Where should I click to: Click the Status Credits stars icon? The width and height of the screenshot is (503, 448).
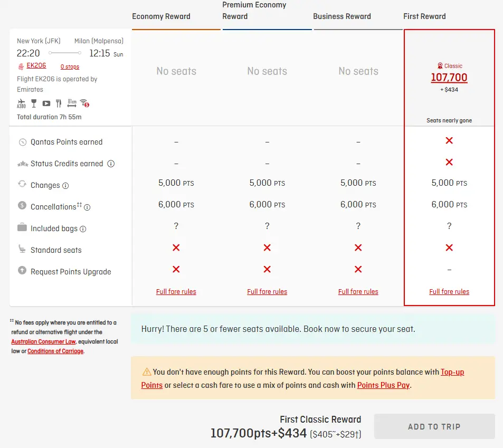point(23,164)
